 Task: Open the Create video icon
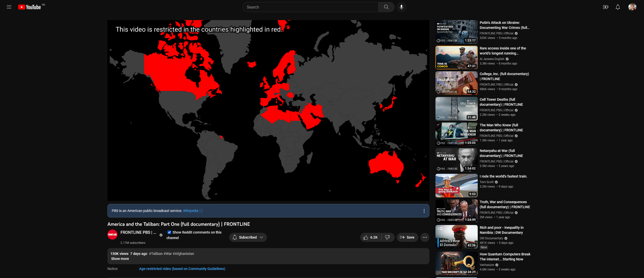tap(606, 7)
